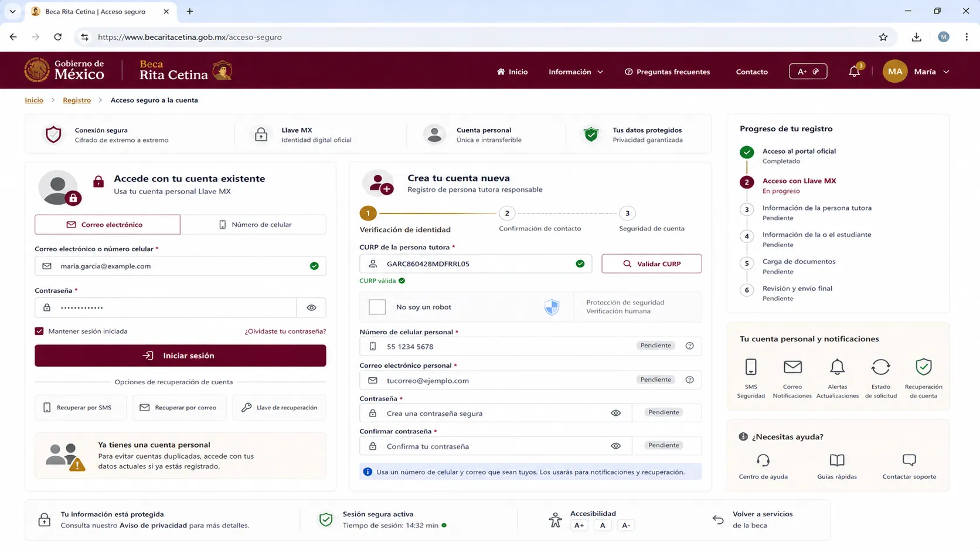
Task: Go back with the browser back arrow
Action: (x=13, y=37)
